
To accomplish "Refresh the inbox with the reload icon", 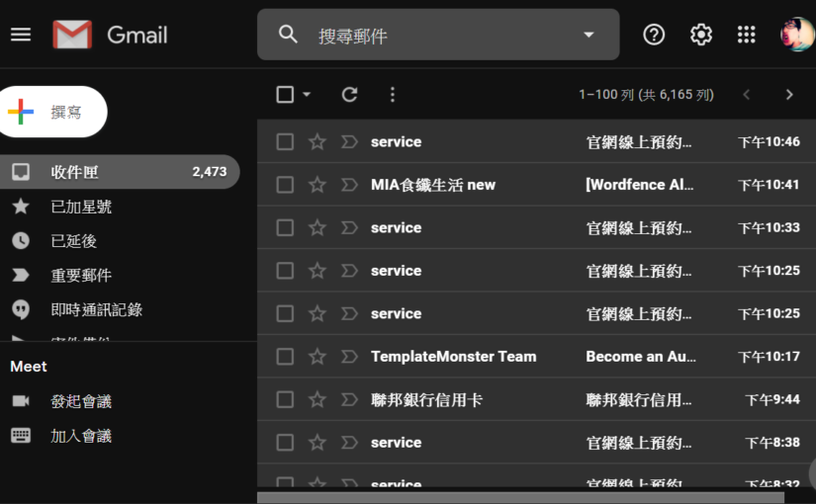I will click(x=349, y=95).
